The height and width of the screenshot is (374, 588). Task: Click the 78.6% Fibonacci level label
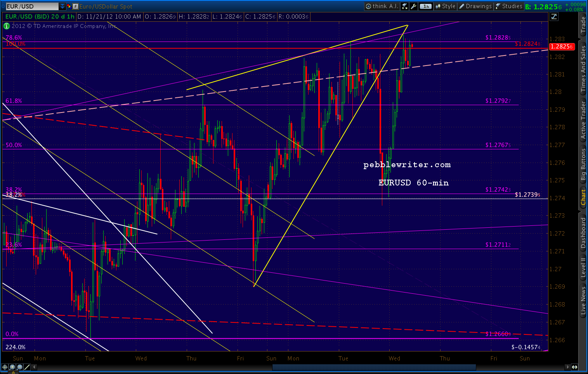[x=14, y=38]
